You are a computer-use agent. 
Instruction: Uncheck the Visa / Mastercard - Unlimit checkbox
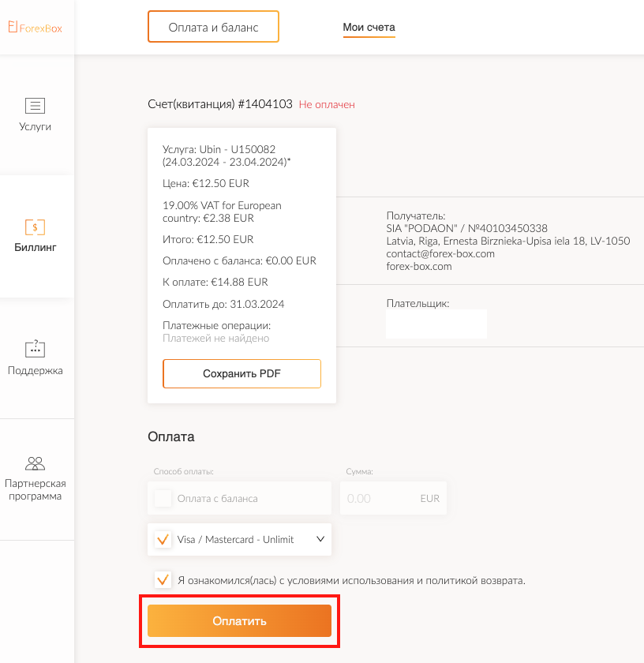(x=163, y=540)
